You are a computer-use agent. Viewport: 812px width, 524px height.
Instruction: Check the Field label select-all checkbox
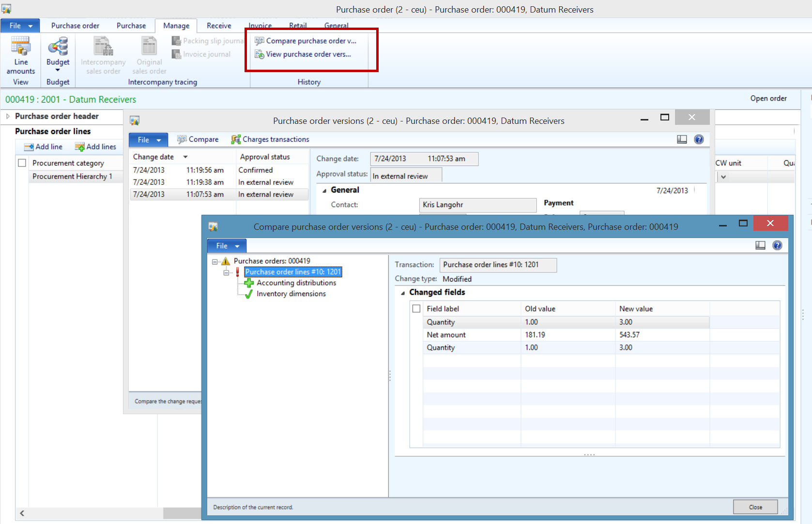pos(416,309)
